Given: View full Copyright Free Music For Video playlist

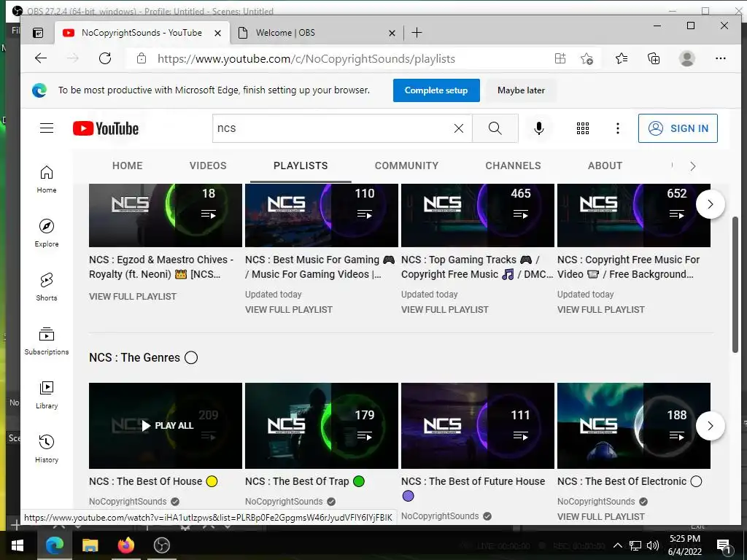Looking at the screenshot, I should [601, 309].
